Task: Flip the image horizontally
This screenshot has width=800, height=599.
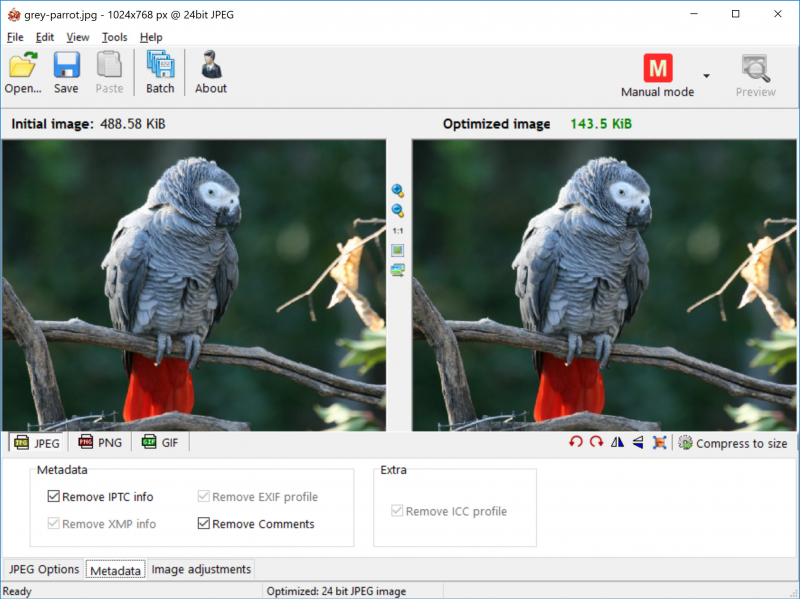Action: (617, 443)
